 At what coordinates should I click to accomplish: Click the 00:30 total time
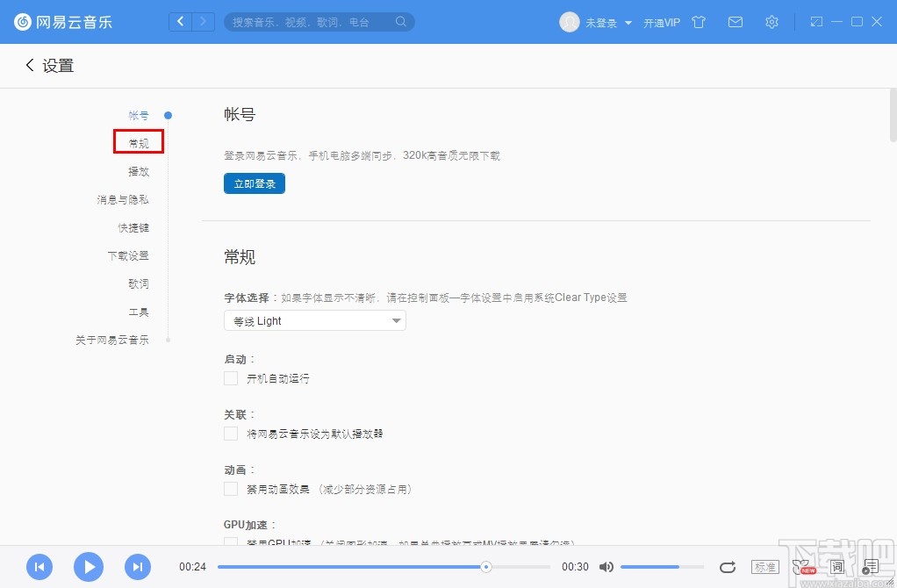(x=575, y=567)
